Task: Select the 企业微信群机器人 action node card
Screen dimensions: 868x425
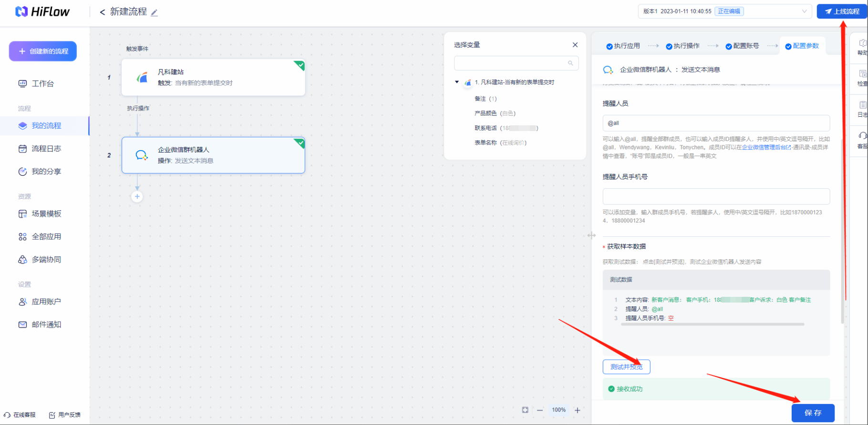Action: pos(213,155)
